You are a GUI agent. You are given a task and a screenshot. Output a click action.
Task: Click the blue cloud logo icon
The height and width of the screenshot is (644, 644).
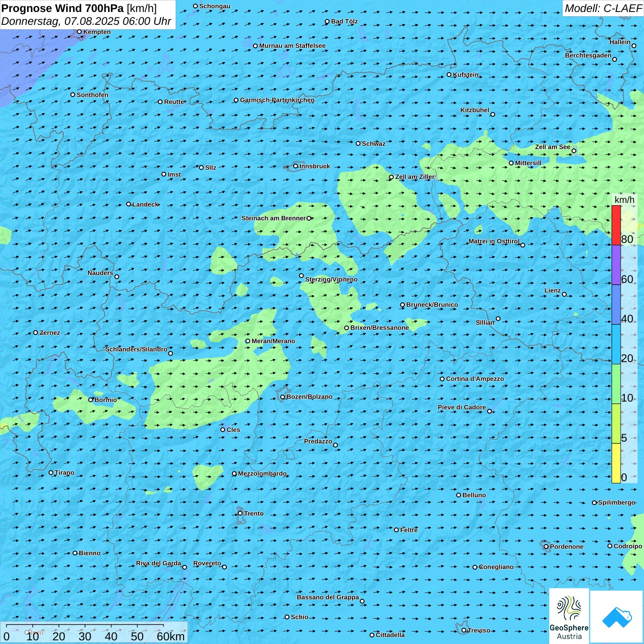point(617,617)
